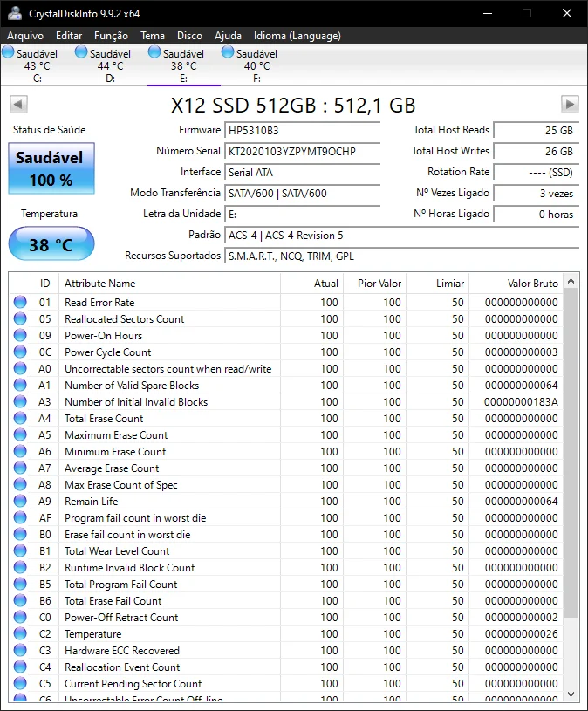588x711 pixels.
Task: Click status orb for Minimum Erase Count
Action: (20, 451)
